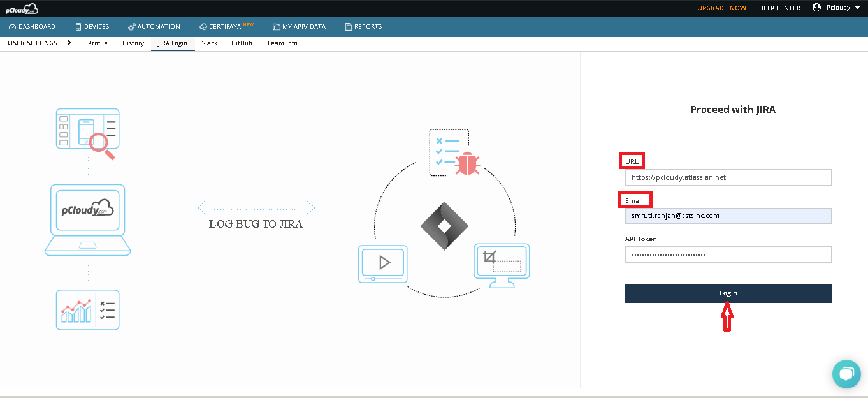
Task: Click the Reports document icon
Action: [348, 27]
